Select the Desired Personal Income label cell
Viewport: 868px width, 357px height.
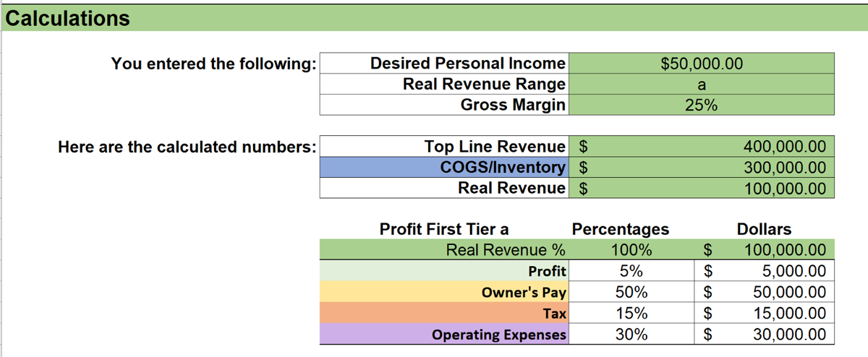467,64
